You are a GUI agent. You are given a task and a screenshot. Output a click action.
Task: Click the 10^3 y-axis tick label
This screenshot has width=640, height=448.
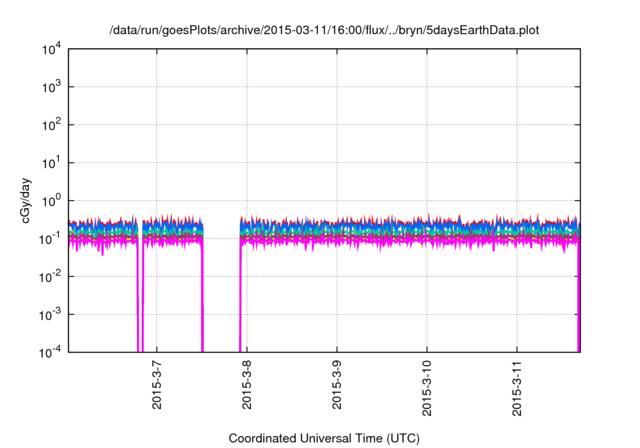pyautogui.click(x=51, y=87)
